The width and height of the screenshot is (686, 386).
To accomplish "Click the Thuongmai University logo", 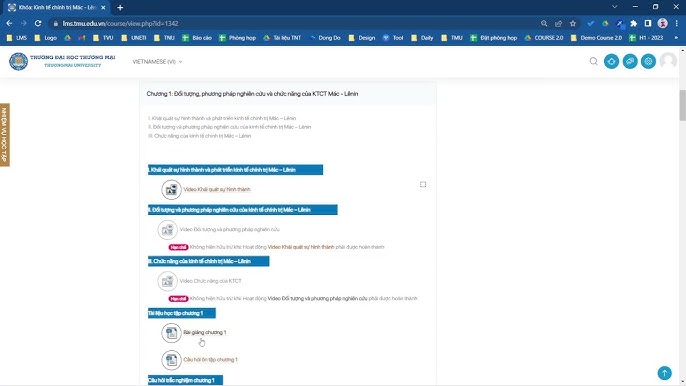I will (62, 61).
